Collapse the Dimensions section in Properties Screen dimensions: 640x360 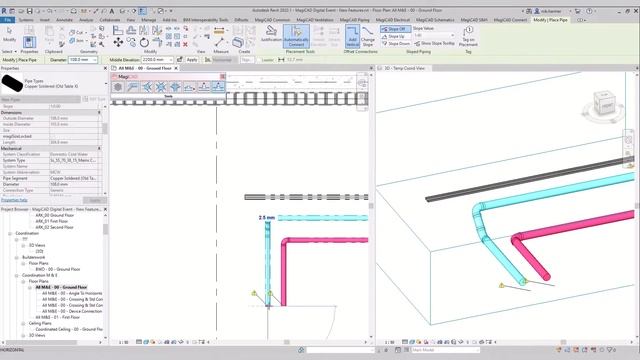[99, 112]
